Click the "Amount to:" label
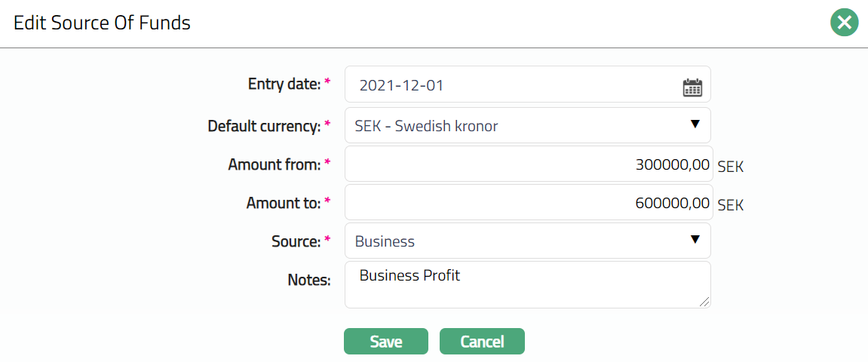868x362 pixels. point(284,203)
